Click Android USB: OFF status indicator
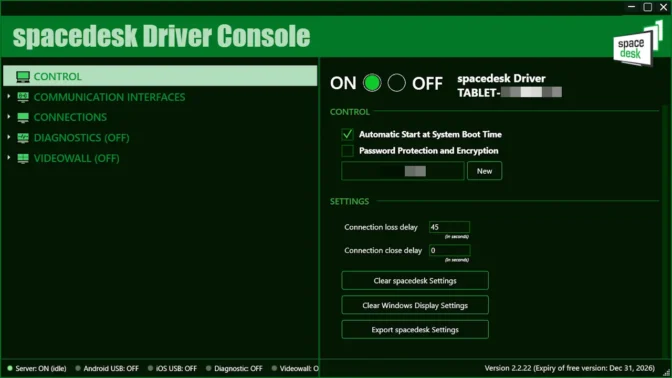Image resolution: width=672 pixels, height=378 pixels. point(107,369)
